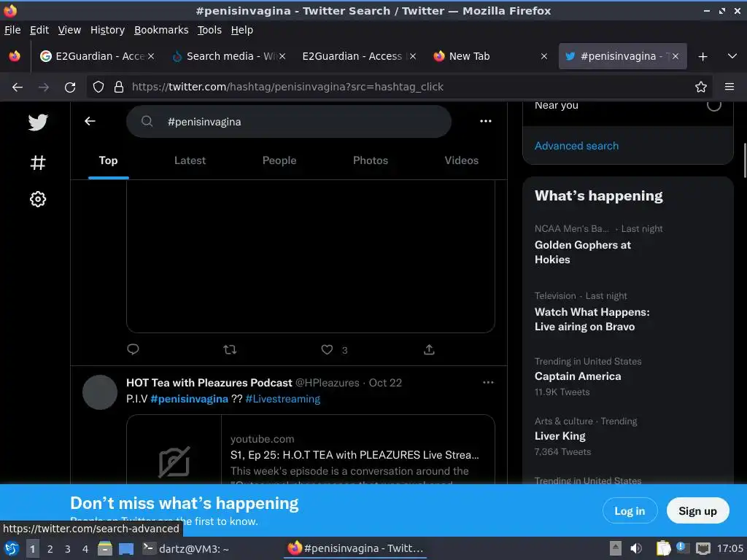Open the Firefox hamburger application menu
Image resolution: width=747 pixels, height=560 pixels.
729,87
